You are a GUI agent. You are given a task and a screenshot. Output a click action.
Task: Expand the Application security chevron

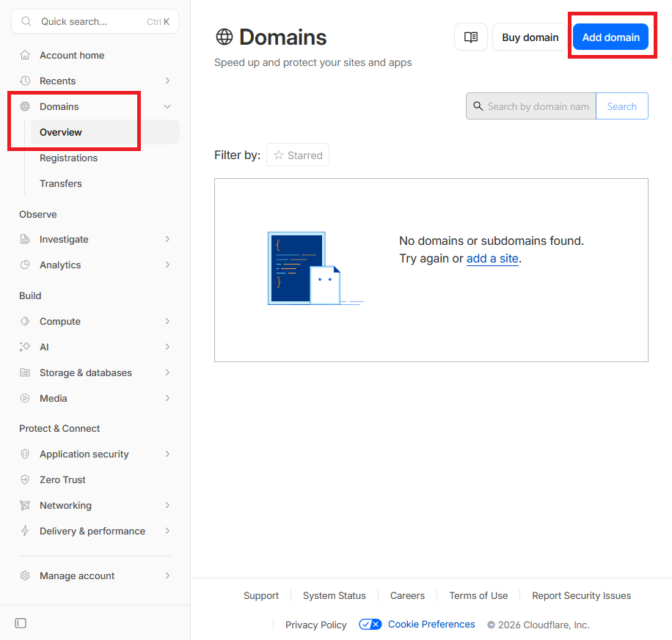pyautogui.click(x=167, y=454)
